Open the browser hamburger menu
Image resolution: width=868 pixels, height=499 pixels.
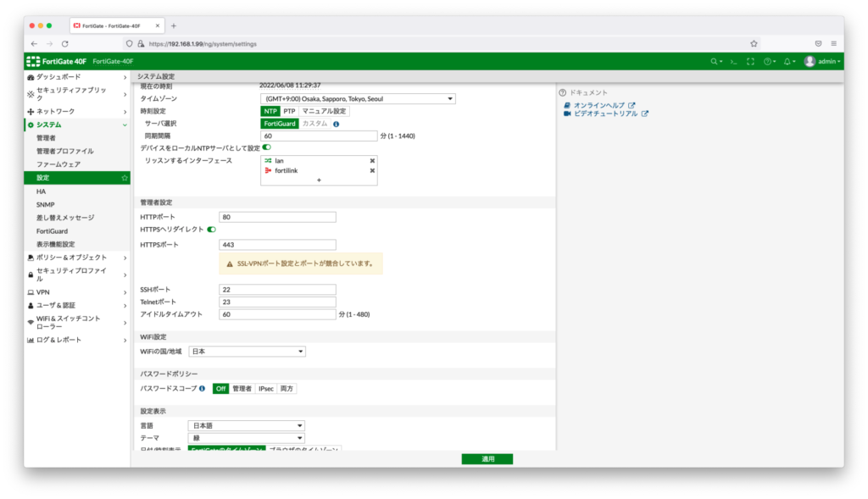(834, 44)
